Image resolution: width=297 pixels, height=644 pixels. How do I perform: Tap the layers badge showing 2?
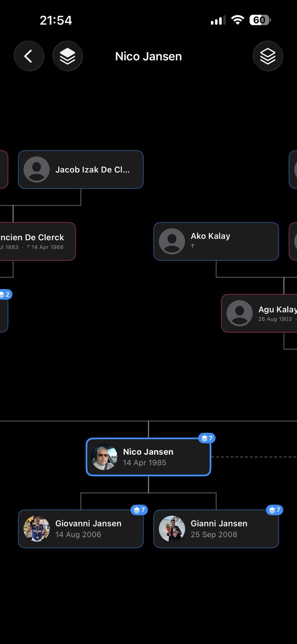pyautogui.click(x=6, y=295)
